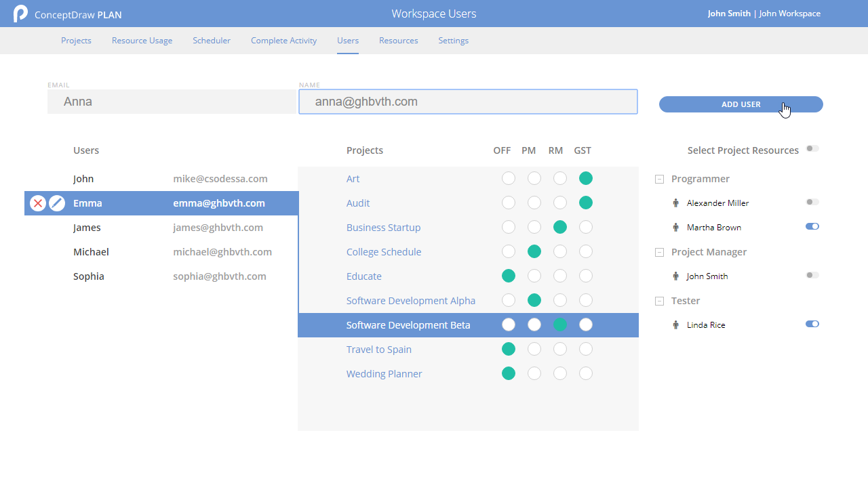The height and width of the screenshot is (481, 868).
Task: Disable Martha Brown resource toggle
Action: click(x=812, y=227)
